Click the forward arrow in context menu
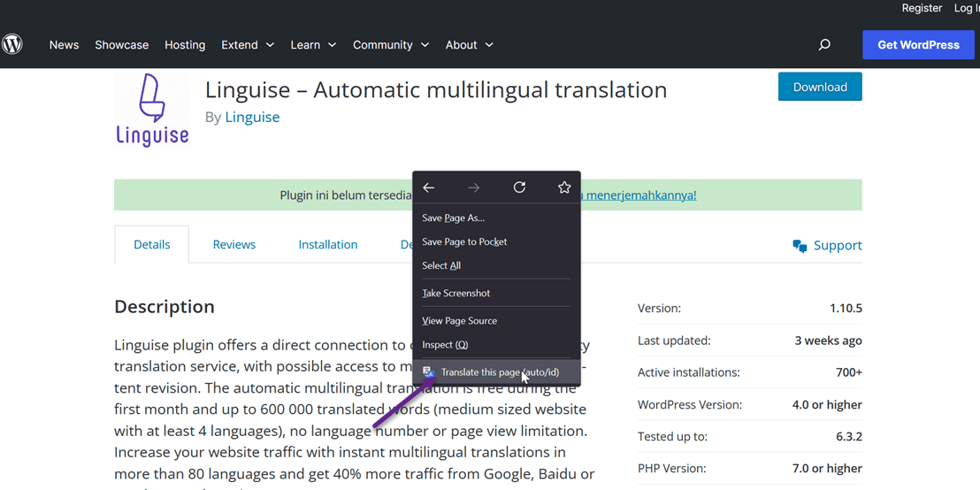 pos(474,188)
